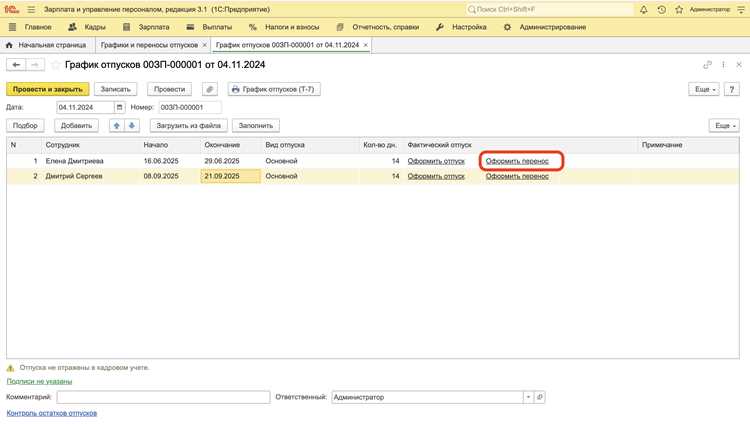Open the Кадры menu section

point(95,27)
